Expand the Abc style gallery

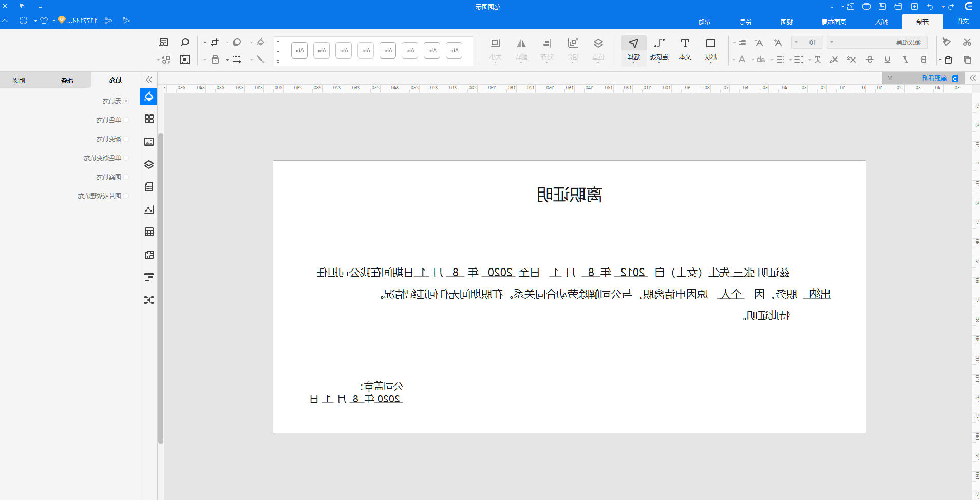coord(278,62)
